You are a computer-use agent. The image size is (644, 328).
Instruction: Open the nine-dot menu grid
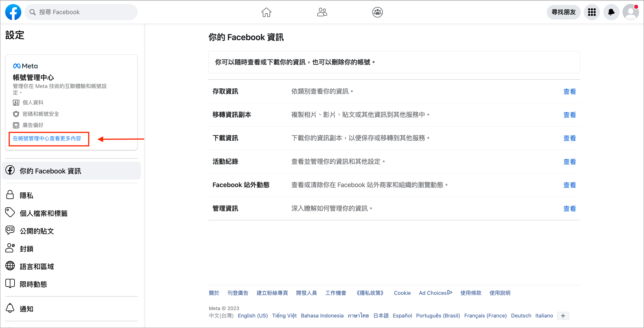pos(592,12)
